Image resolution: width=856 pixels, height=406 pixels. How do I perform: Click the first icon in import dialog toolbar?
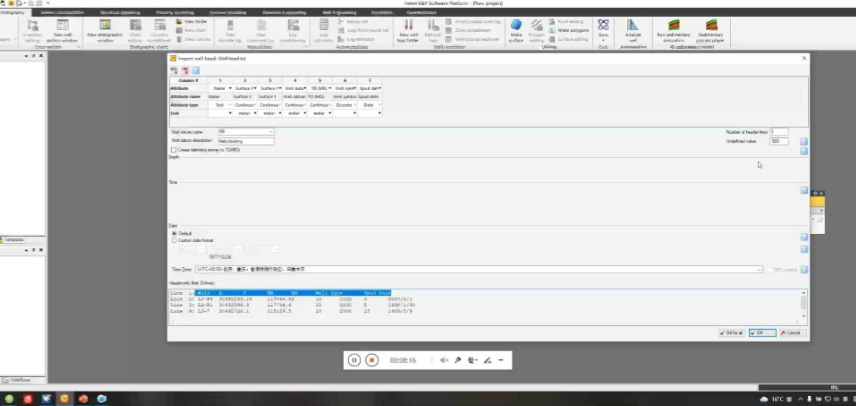tap(174, 70)
